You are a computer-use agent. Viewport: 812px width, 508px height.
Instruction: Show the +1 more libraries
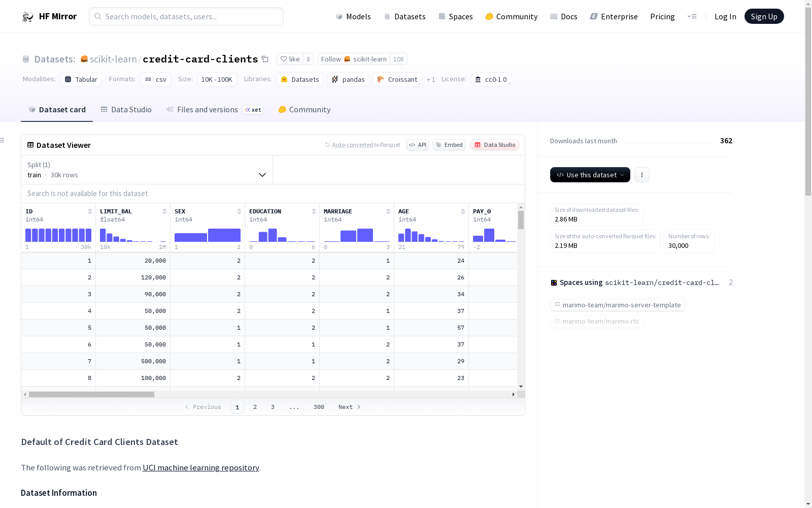click(x=431, y=79)
